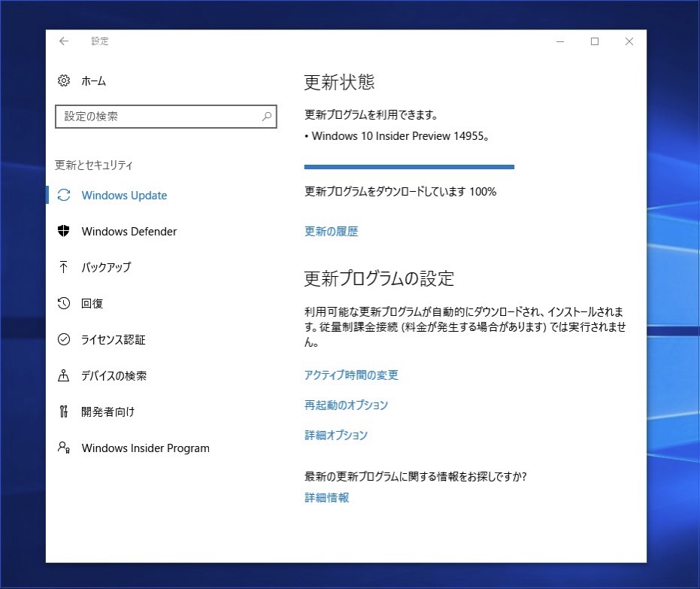Click the Windows Update refresh icon

tap(64, 195)
